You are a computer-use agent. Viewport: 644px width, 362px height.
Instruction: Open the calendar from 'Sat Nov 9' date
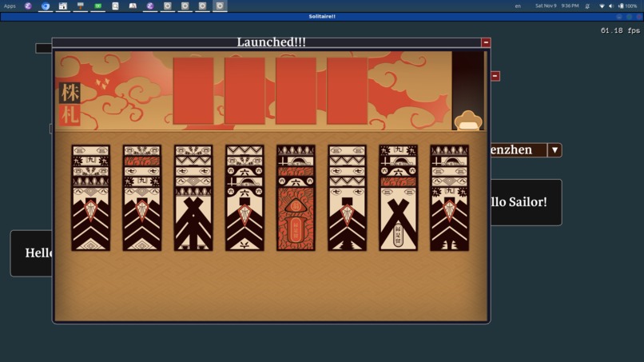coord(546,6)
